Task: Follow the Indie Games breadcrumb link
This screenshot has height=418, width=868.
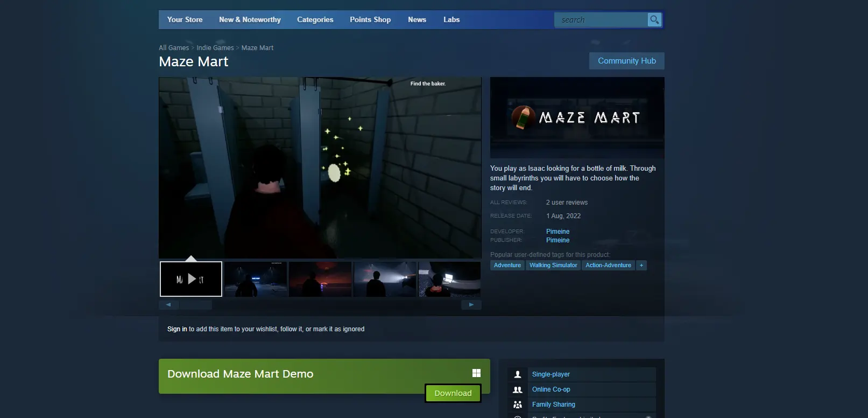Action: pos(215,48)
